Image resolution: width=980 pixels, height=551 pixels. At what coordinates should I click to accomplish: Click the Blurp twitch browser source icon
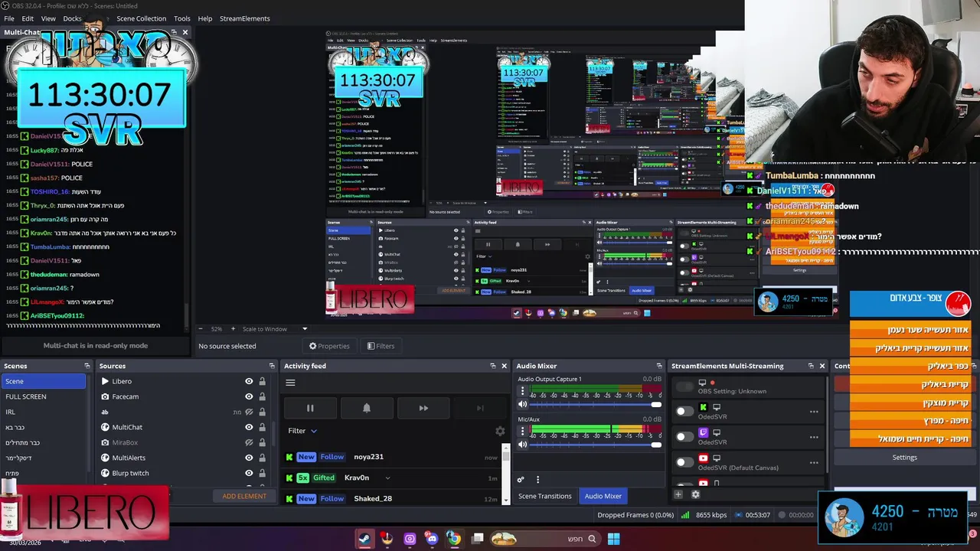[x=105, y=473]
